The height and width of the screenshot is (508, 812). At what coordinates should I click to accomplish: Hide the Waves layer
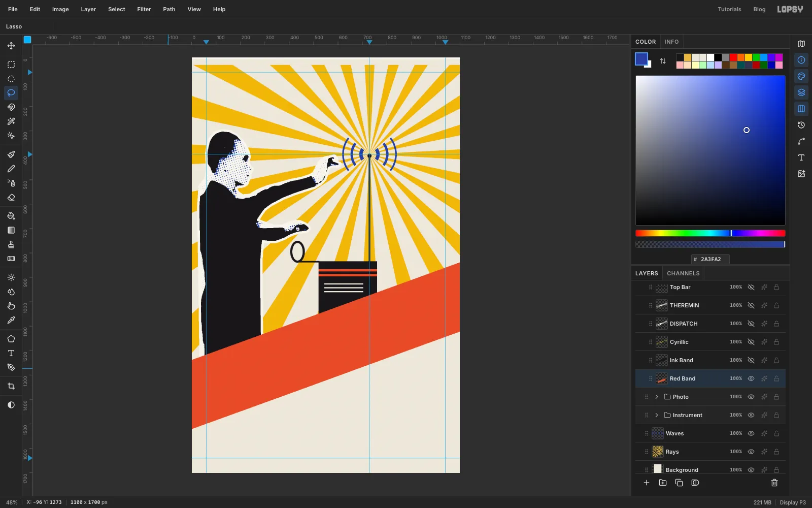tap(751, 433)
